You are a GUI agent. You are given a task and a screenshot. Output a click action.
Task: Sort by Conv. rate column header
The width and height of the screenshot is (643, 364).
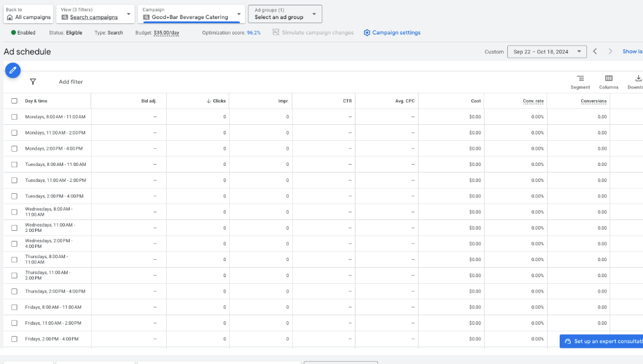(533, 101)
